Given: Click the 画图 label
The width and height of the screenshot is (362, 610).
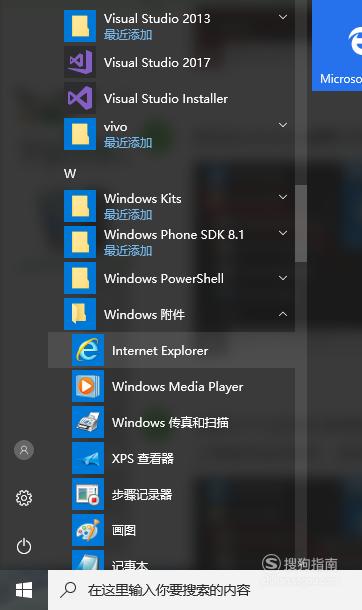Looking at the screenshot, I should click(x=124, y=530).
